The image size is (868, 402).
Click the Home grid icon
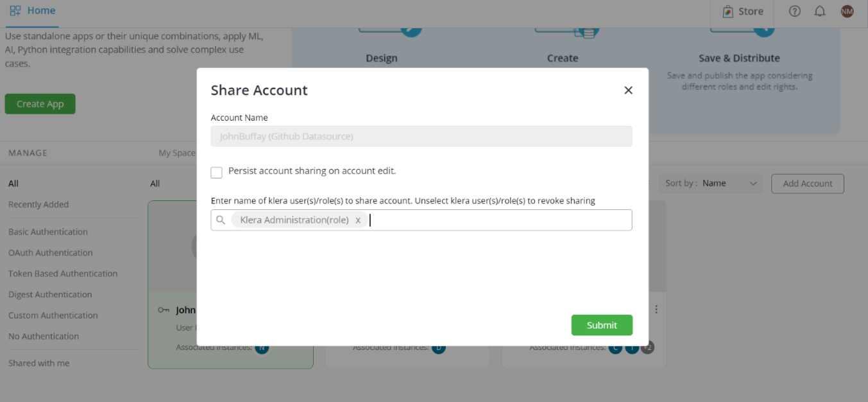coord(15,10)
